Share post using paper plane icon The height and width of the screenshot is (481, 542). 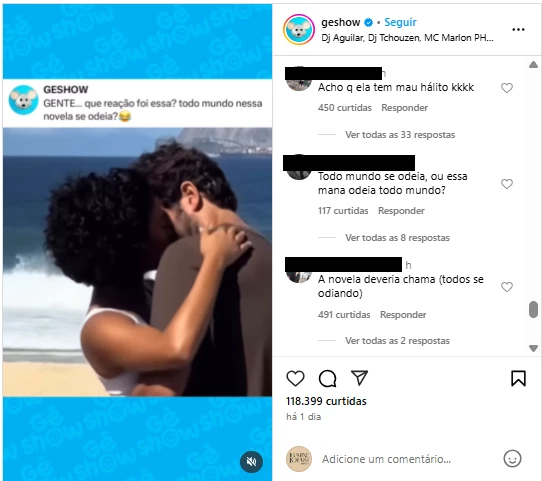359,377
